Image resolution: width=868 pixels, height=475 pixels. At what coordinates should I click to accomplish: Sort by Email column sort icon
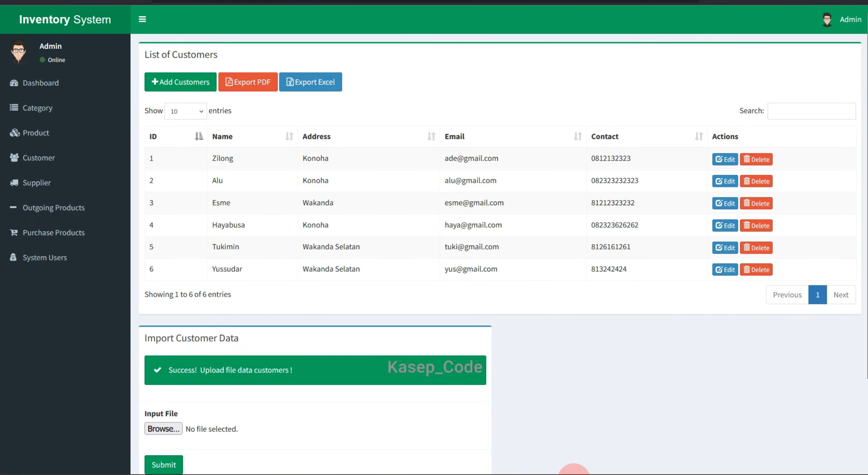point(578,136)
